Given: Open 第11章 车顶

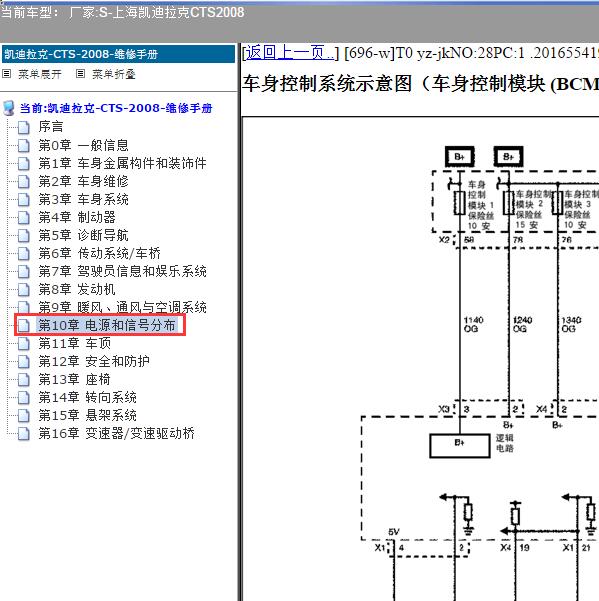Looking at the screenshot, I should 75,343.
